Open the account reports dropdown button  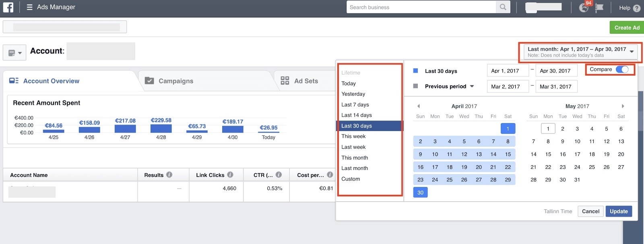14,53
